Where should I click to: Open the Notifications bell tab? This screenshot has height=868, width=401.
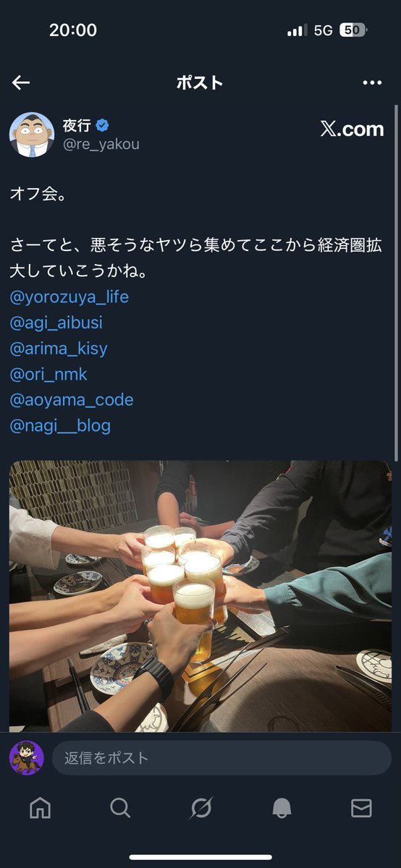pos(282,808)
